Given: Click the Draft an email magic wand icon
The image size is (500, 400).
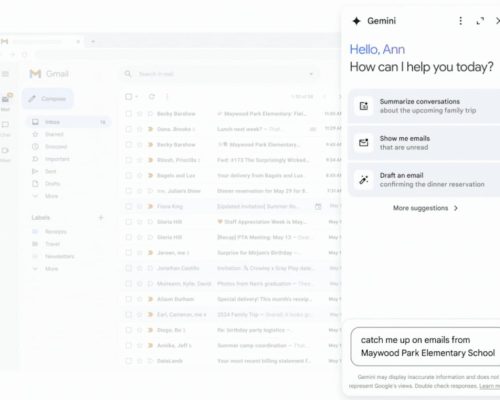Looking at the screenshot, I should [364, 180].
